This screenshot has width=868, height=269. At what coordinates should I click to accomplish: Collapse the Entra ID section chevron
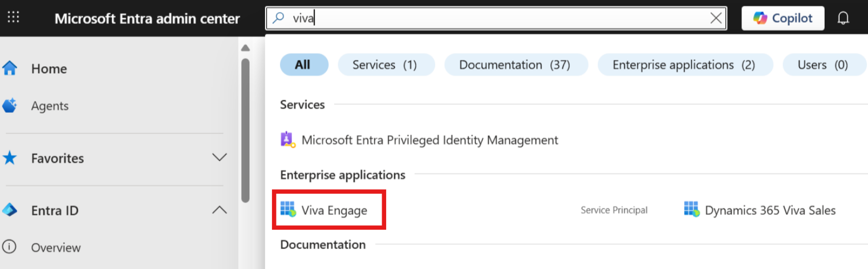coord(220,210)
